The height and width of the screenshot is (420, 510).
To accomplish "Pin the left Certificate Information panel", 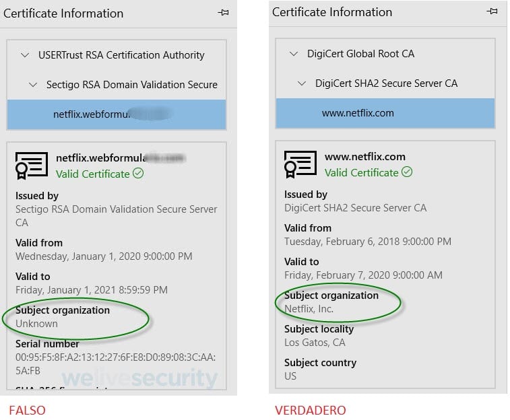I will coord(223,13).
